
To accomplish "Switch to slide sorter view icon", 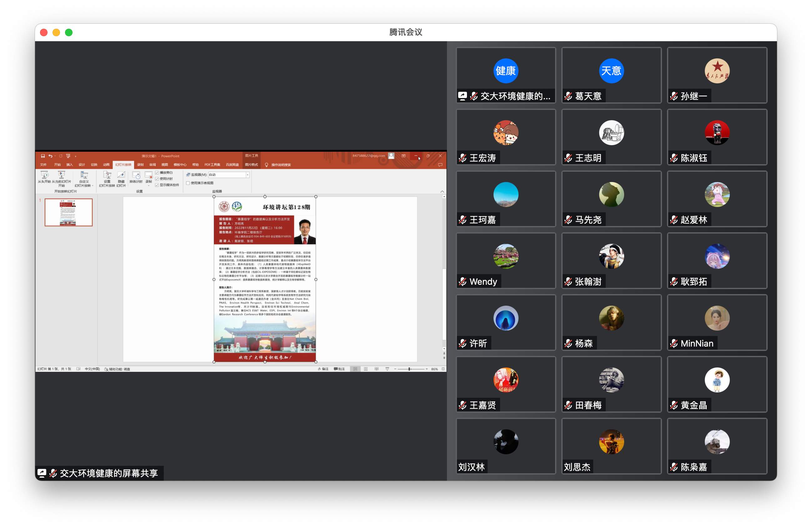I will pos(366,369).
